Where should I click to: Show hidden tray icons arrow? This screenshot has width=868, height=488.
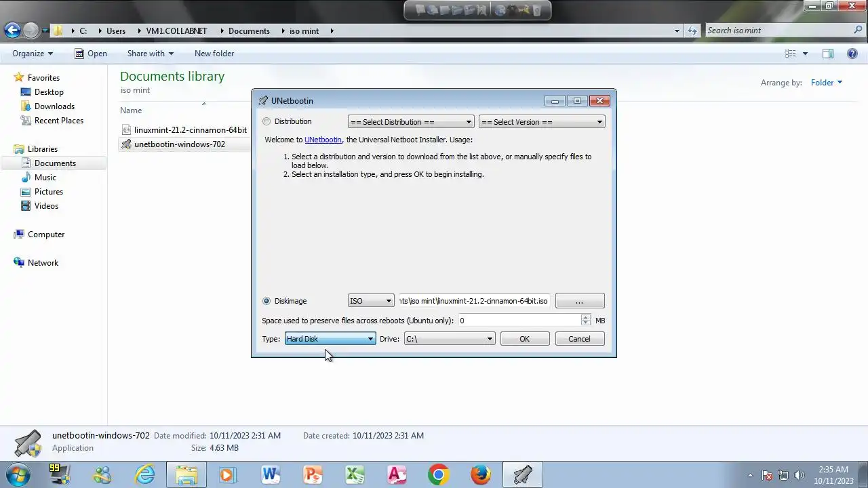[x=750, y=475]
